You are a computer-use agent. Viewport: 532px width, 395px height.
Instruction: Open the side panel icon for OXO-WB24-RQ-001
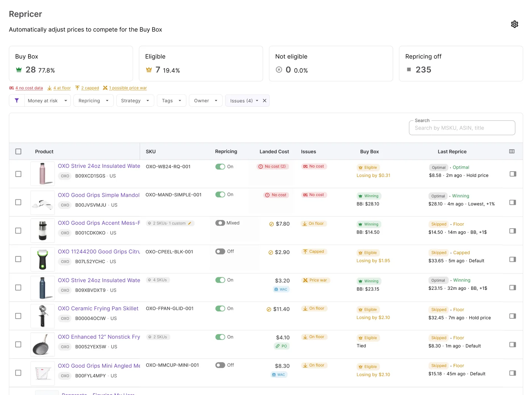point(513,174)
